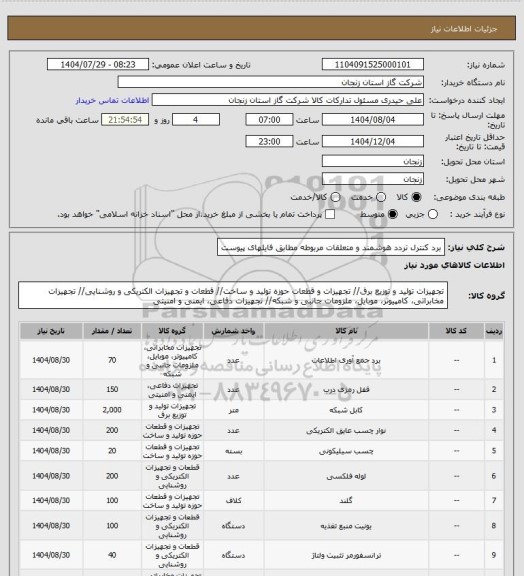Viewport: 524px width, 576px height.
Task: Click the delivery city field زنجان
Action: coord(373,179)
